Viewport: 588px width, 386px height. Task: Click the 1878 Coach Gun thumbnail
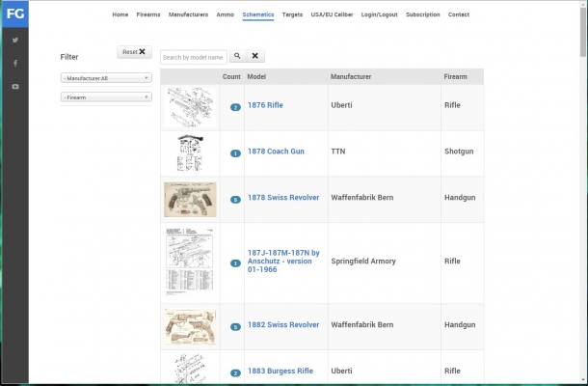click(190, 153)
